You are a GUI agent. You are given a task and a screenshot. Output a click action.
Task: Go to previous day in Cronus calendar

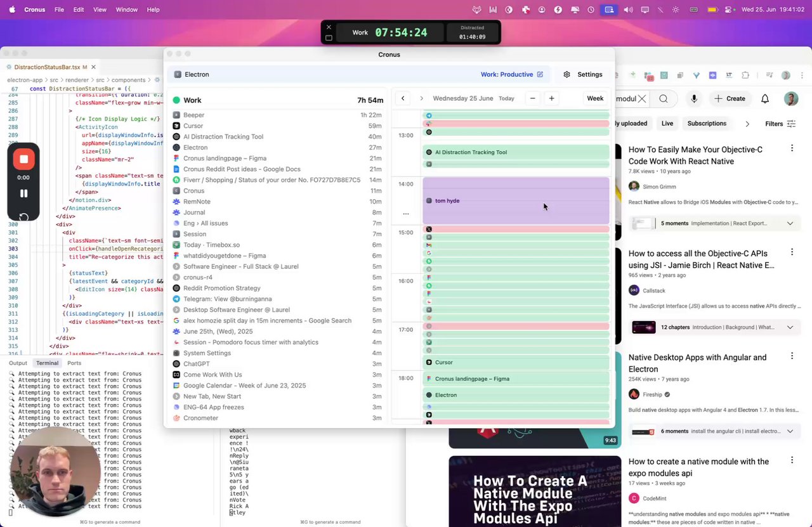(403, 98)
